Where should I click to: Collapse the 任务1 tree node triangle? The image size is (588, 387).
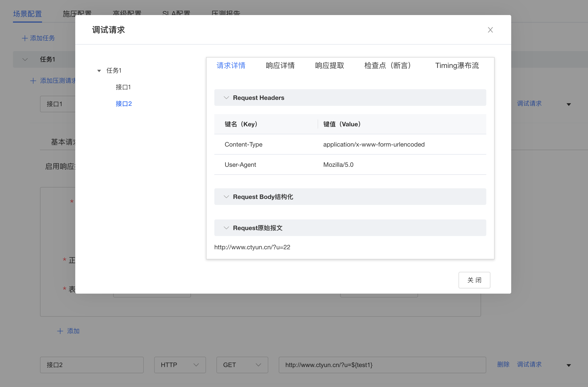click(99, 71)
